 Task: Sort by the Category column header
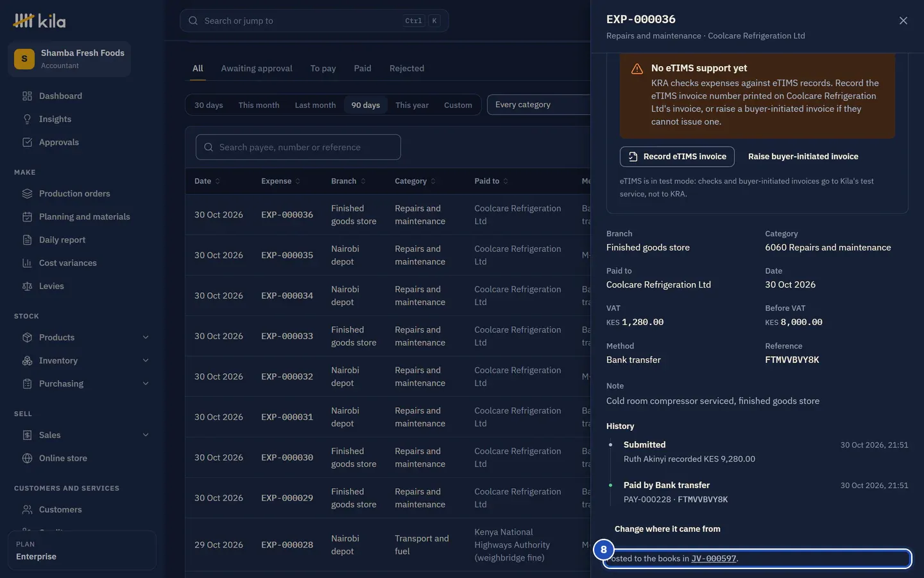pyautogui.click(x=415, y=181)
